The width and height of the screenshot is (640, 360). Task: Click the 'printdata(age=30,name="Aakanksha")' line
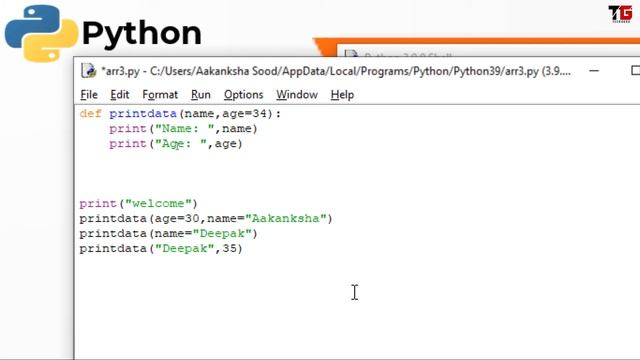point(206,219)
